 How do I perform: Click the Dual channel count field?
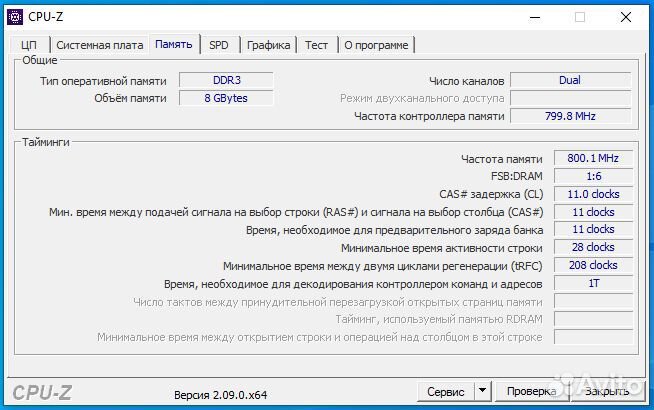570,80
